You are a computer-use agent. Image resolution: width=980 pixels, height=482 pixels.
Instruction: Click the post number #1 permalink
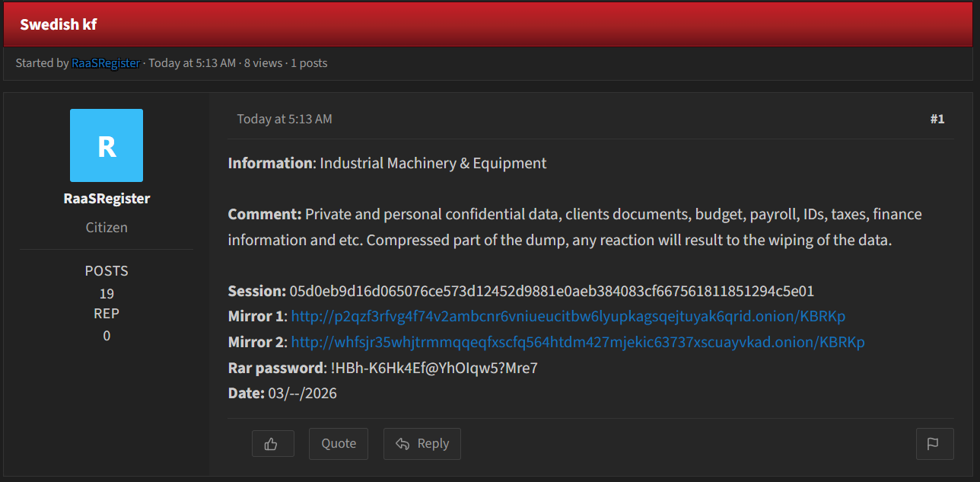point(937,119)
